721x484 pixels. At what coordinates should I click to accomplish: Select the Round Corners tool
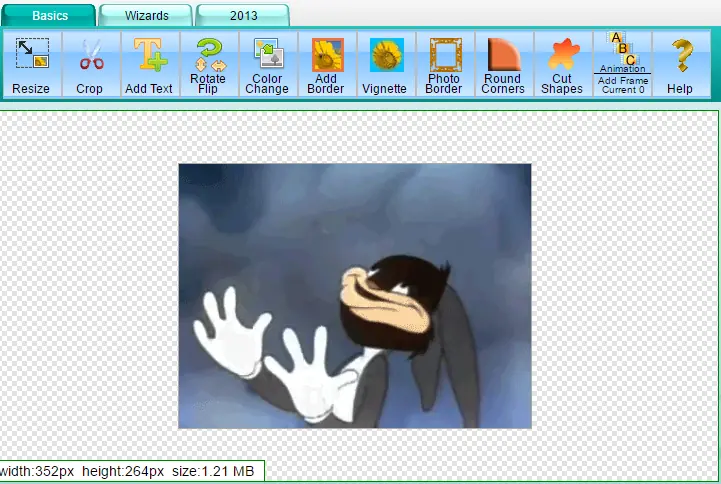point(503,64)
